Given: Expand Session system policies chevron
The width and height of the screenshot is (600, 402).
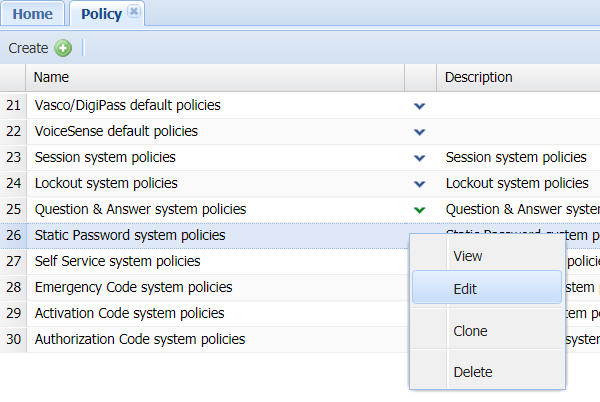Looking at the screenshot, I should coord(420,157).
